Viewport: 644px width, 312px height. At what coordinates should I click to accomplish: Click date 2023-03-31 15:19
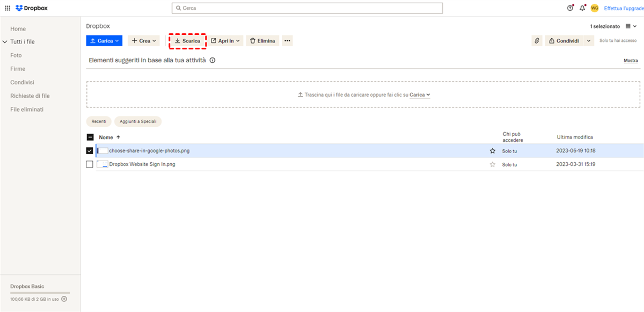coord(576,164)
